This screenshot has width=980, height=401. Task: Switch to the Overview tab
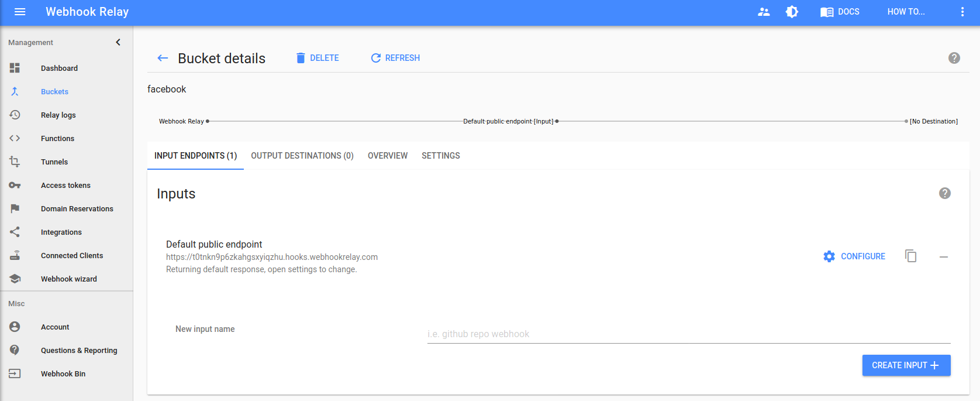[388, 156]
